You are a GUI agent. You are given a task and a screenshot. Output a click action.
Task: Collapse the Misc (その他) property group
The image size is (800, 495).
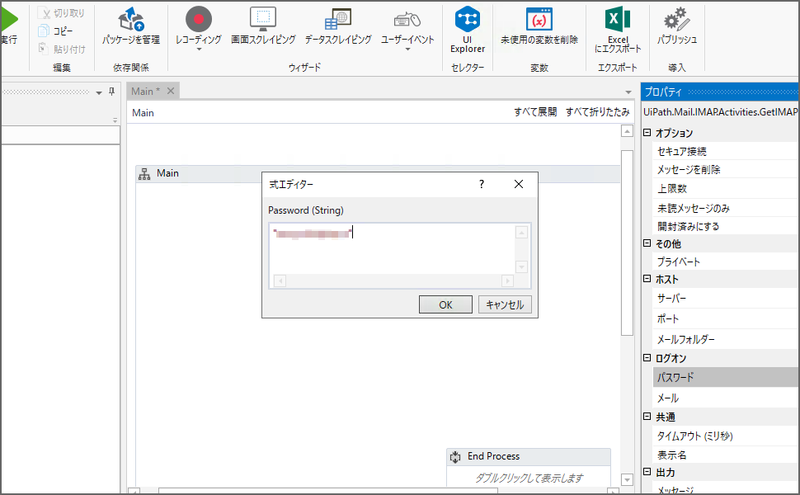tap(647, 243)
